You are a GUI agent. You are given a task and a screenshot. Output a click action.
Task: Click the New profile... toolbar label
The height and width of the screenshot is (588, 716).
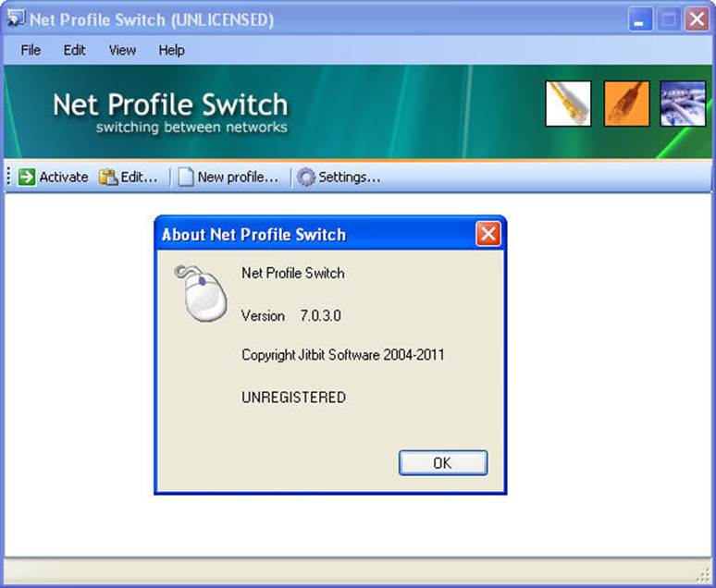point(238,178)
